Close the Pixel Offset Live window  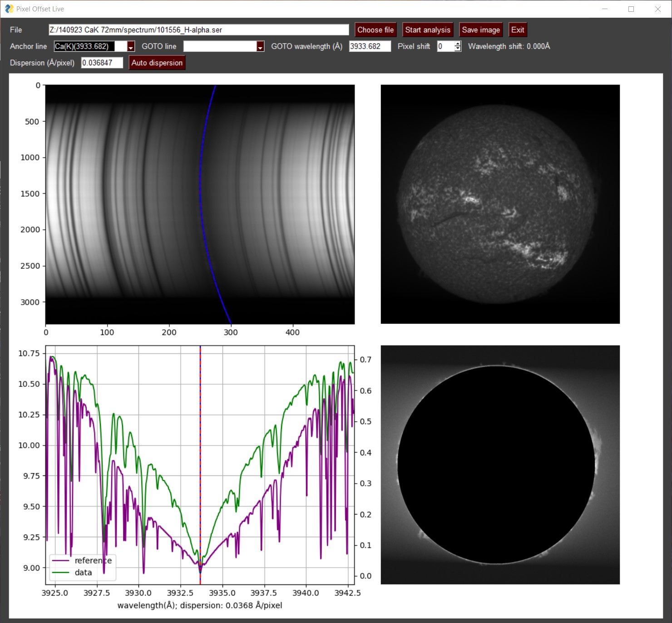658,9
